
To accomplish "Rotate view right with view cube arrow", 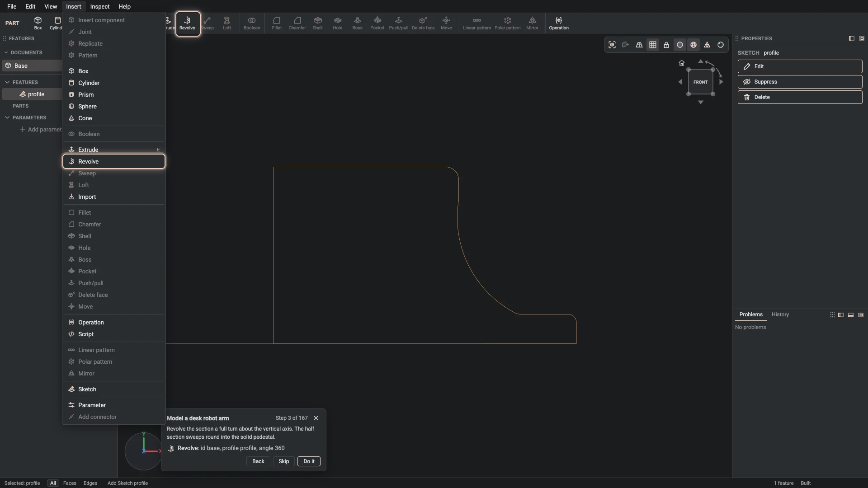I will pos(722,82).
